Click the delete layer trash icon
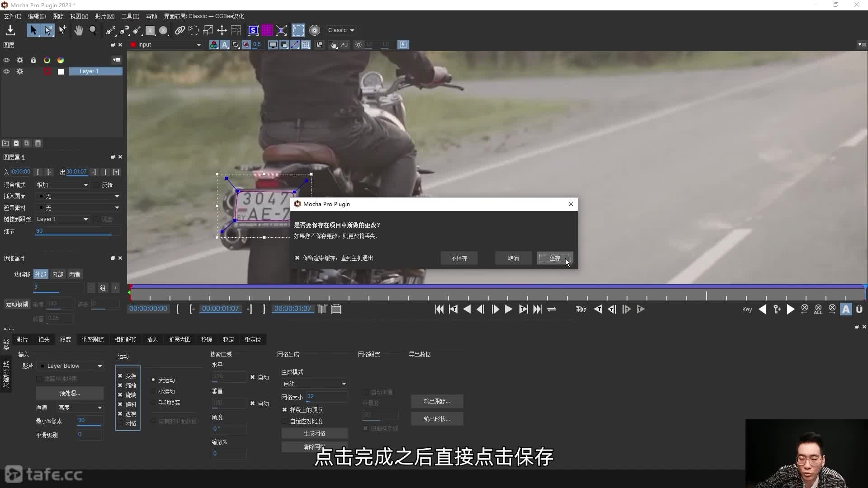The width and height of the screenshot is (868, 488). 38,143
